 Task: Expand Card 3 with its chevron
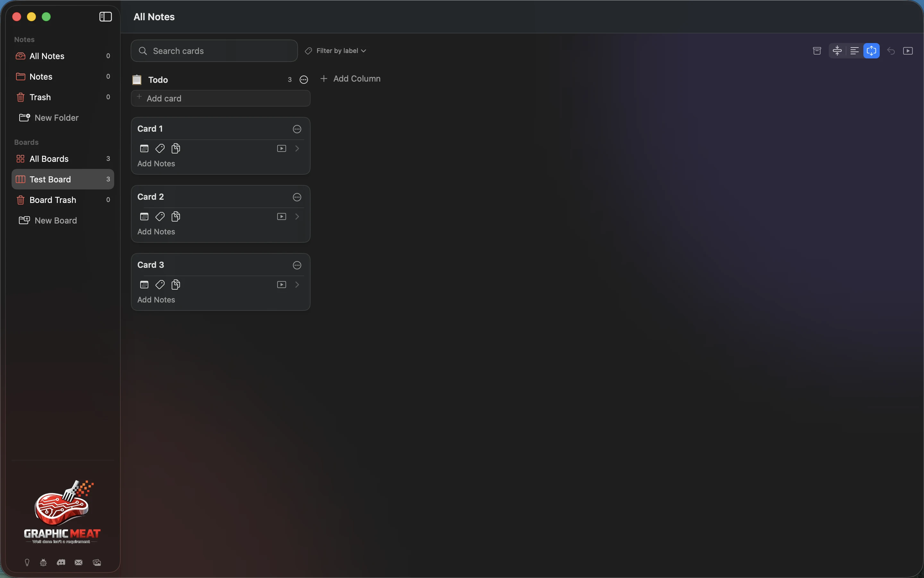tap(297, 285)
